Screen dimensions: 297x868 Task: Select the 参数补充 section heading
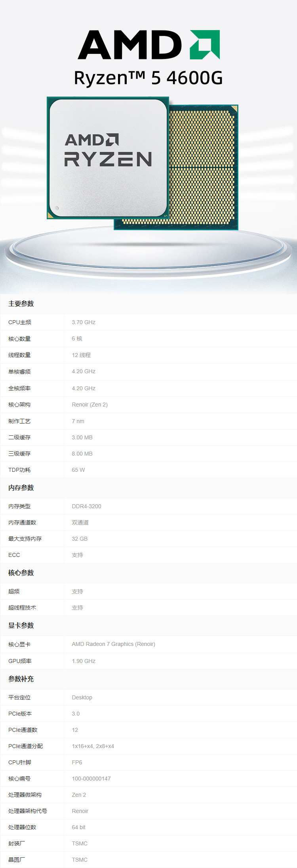coord(21,679)
